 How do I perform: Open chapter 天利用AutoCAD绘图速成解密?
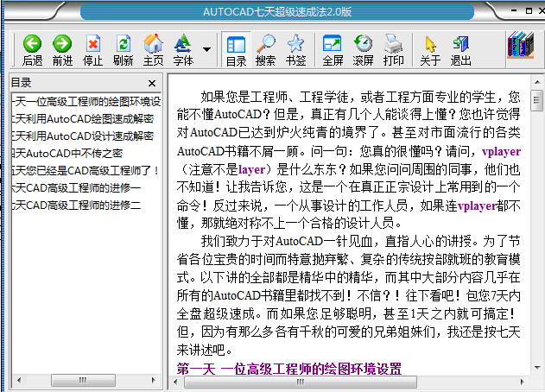pyautogui.click(x=83, y=119)
